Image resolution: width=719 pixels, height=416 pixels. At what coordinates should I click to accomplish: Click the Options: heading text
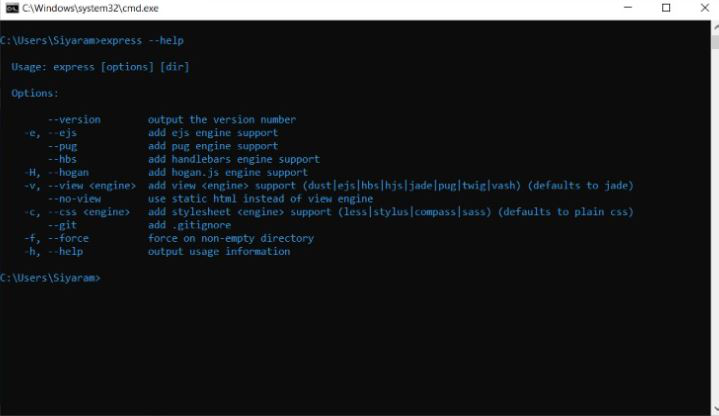[35, 93]
